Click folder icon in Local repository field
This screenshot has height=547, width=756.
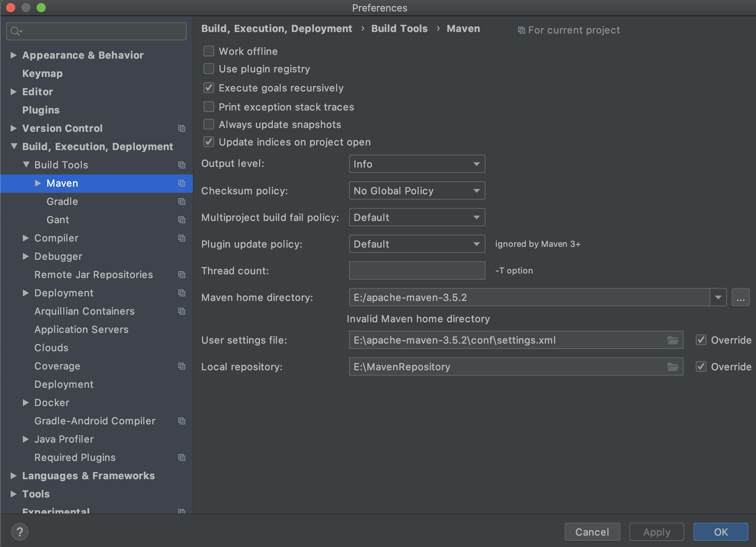click(x=673, y=367)
